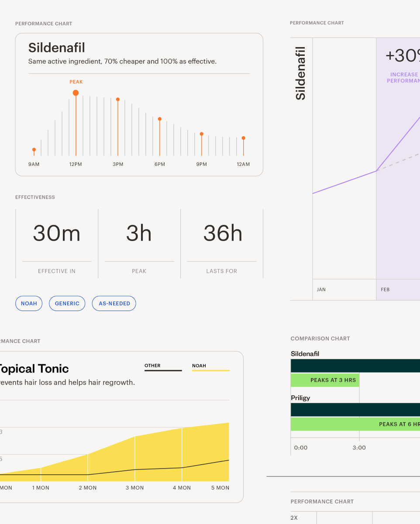420x524 pixels.
Task: Click the green PEAKS AT 3 HRS bar
Action: click(325, 380)
